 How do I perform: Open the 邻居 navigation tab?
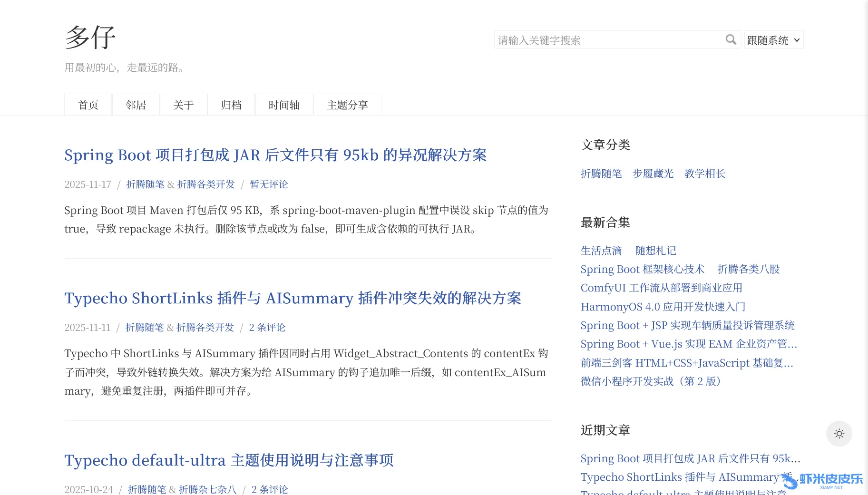coord(136,105)
